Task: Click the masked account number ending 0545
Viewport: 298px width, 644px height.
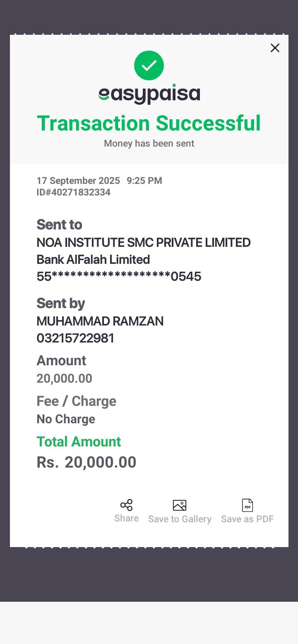Action: (x=119, y=276)
